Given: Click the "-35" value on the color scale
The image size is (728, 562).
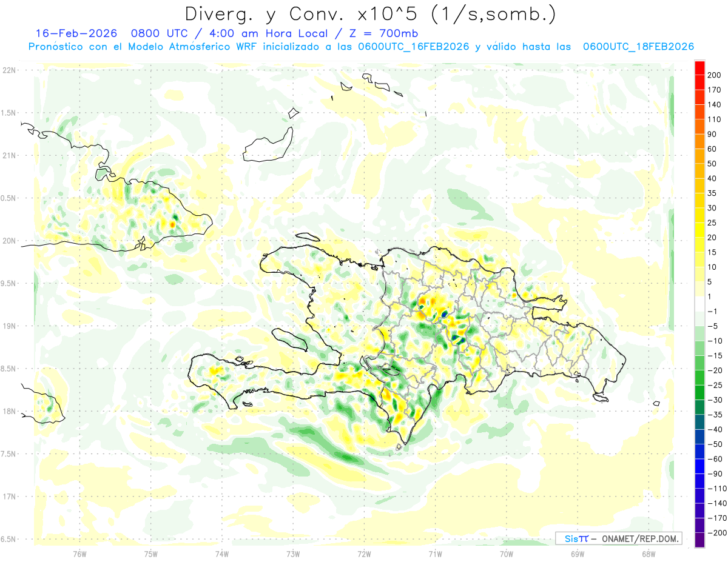Looking at the screenshot, I should [x=716, y=415].
